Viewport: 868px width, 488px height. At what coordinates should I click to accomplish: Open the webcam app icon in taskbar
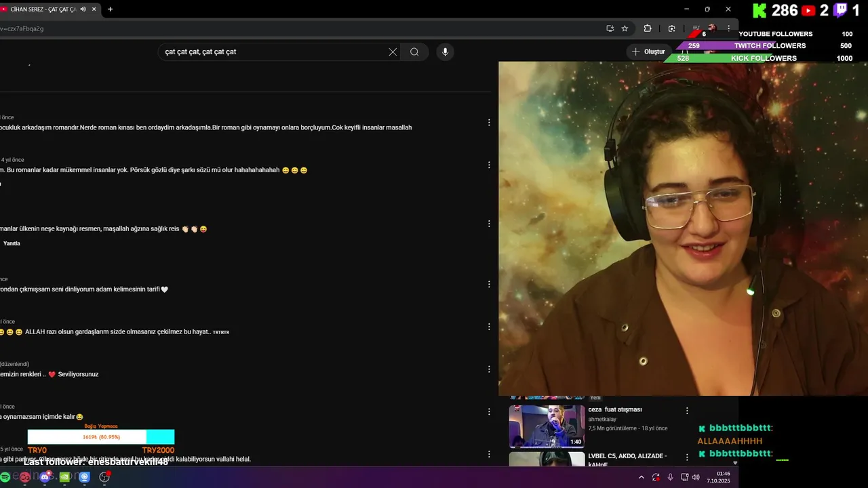pyautogui.click(x=85, y=477)
